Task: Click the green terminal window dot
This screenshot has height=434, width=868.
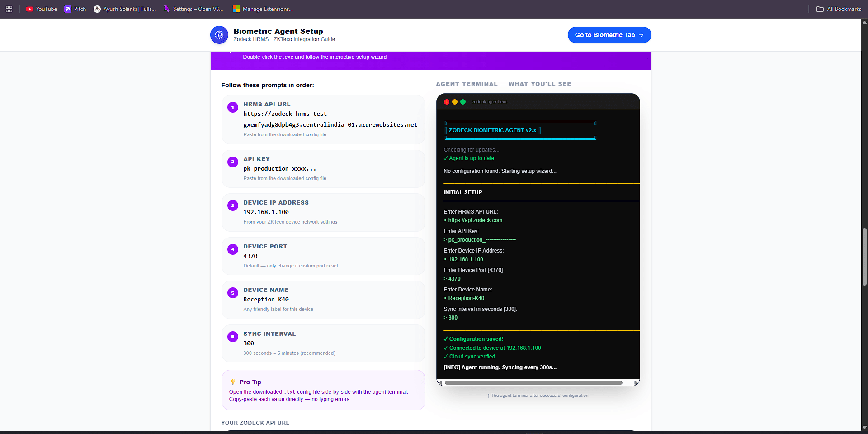Action: pyautogui.click(x=463, y=102)
